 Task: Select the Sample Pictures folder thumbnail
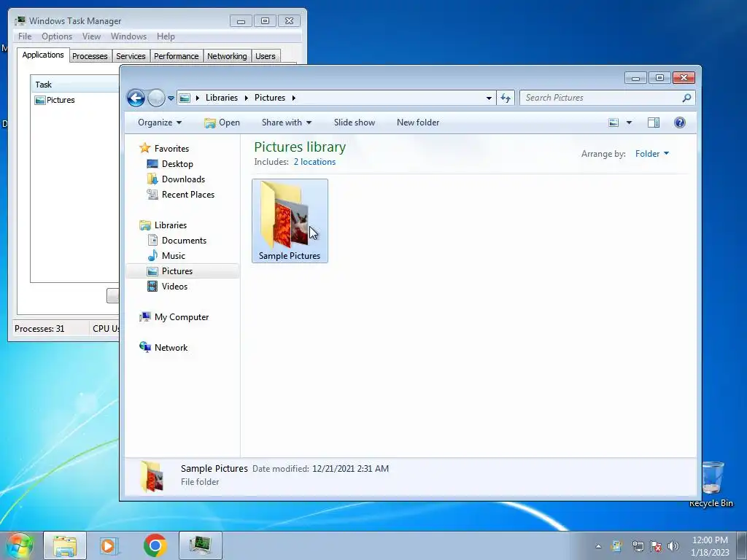290,221
